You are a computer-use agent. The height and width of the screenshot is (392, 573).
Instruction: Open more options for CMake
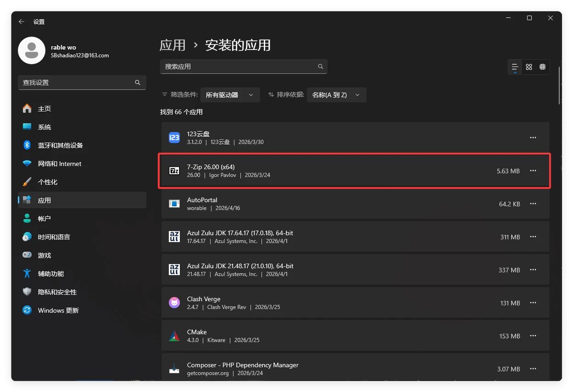click(x=533, y=336)
